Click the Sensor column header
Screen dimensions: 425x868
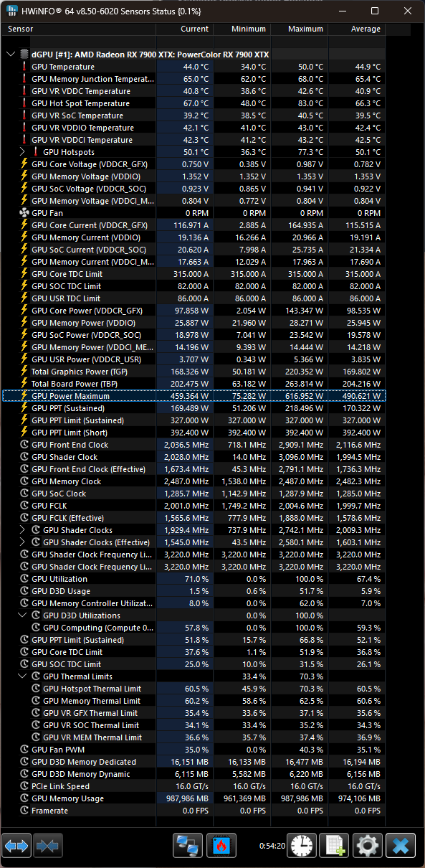[x=80, y=29]
